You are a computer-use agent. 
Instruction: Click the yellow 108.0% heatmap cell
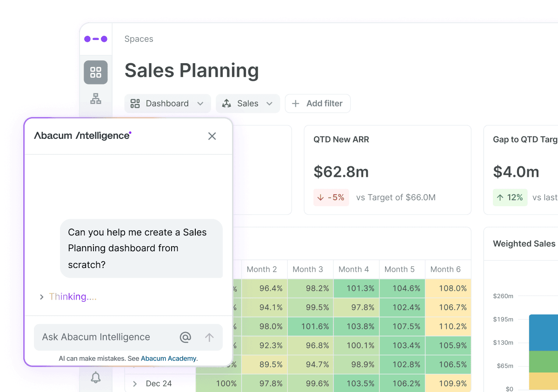click(448, 288)
